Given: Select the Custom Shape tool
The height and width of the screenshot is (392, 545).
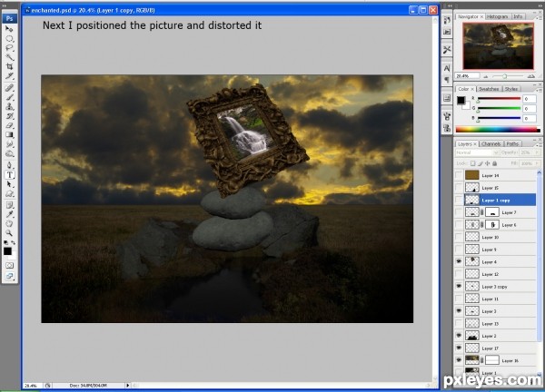Looking at the screenshot, I should [9, 193].
